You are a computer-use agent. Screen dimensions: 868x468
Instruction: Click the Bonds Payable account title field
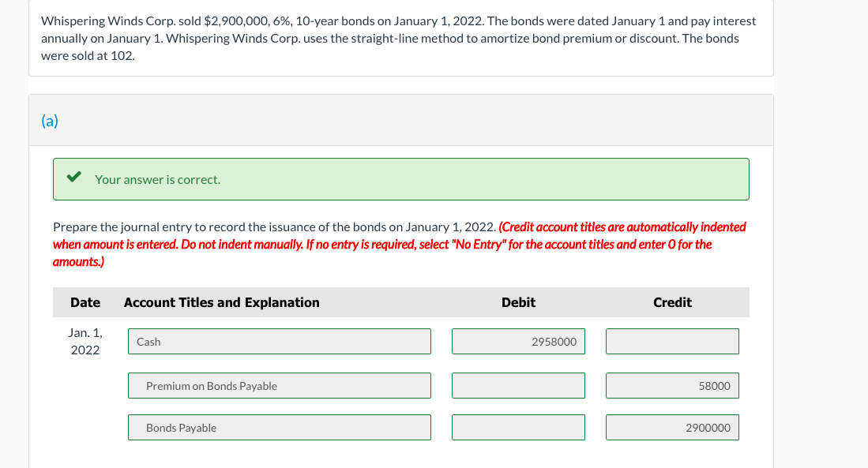pos(280,428)
